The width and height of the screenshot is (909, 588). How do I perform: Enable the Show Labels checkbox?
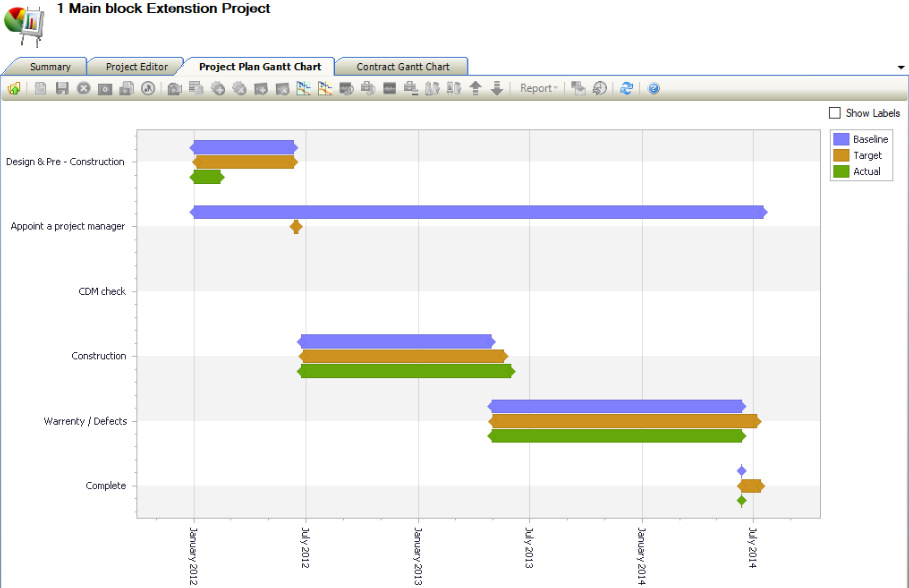click(835, 113)
